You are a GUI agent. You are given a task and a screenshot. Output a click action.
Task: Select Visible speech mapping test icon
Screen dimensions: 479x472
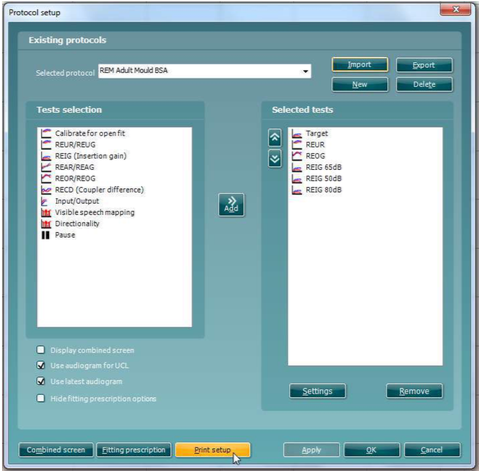point(46,213)
